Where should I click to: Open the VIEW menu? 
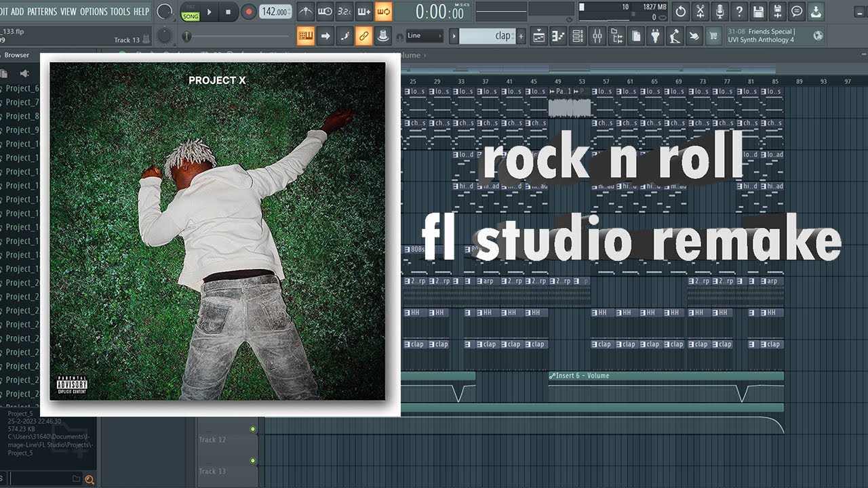click(x=68, y=12)
